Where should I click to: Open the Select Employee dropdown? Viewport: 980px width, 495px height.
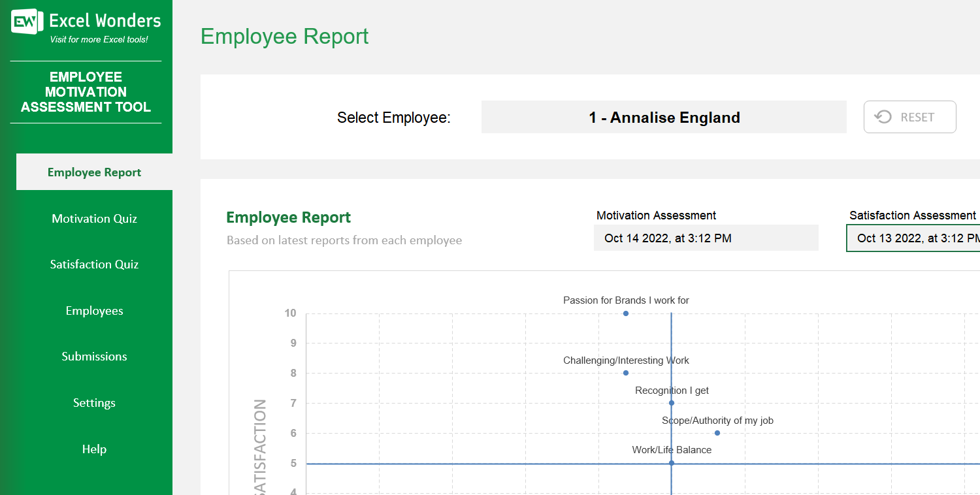[664, 117]
